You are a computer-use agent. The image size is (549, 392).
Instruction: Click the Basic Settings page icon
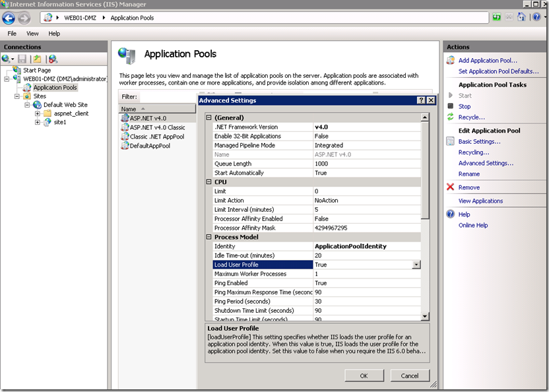tap(451, 141)
